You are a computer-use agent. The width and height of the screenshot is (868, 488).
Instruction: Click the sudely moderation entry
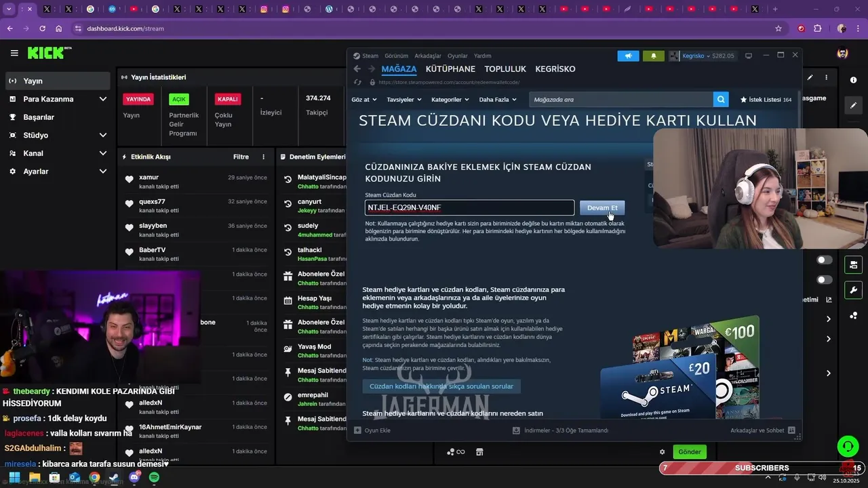click(x=313, y=230)
